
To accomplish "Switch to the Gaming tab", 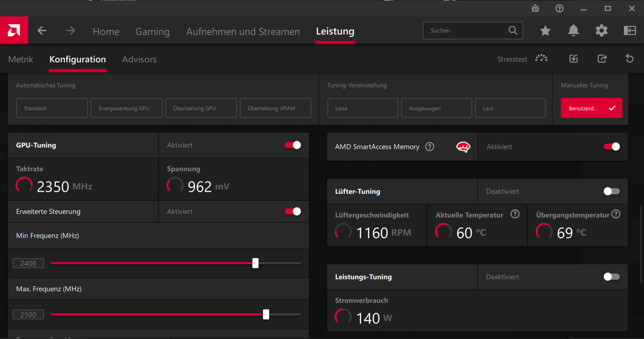I will click(153, 31).
